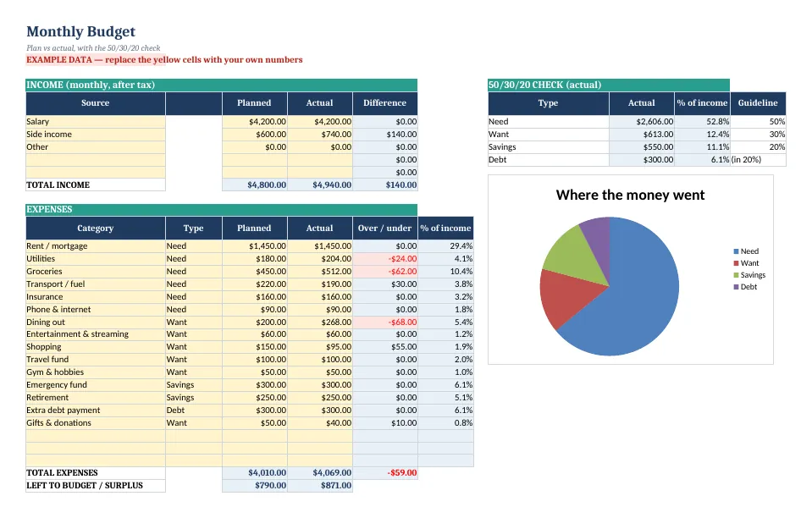Click Gym & hobbies category cell
This screenshot has width=812, height=518.
[96, 372]
